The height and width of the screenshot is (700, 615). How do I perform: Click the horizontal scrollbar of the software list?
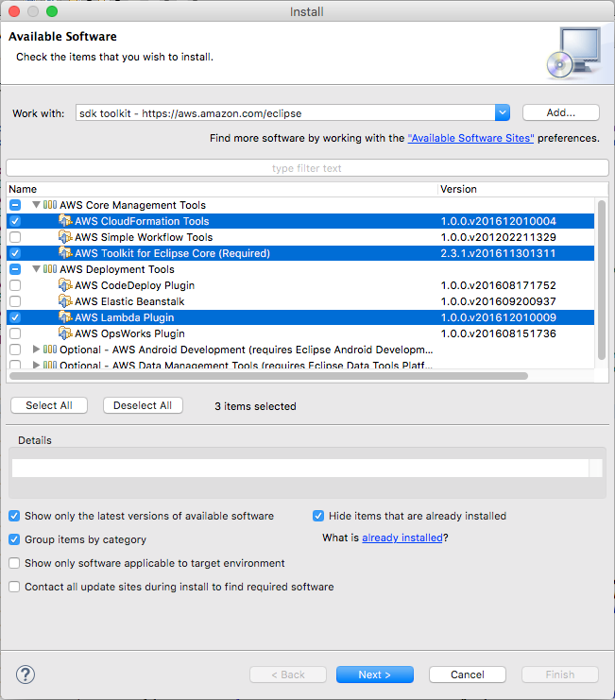(x=268, y=376)
